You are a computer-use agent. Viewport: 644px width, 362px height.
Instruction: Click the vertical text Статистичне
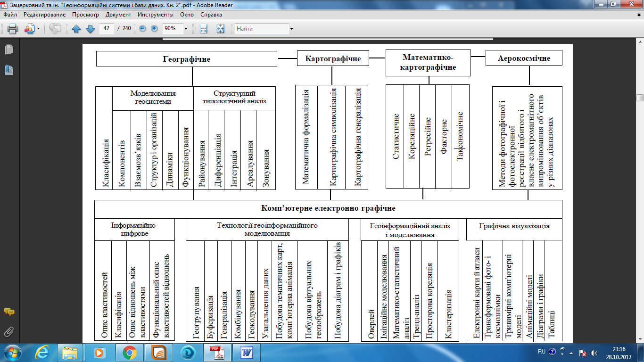point(396,136)
